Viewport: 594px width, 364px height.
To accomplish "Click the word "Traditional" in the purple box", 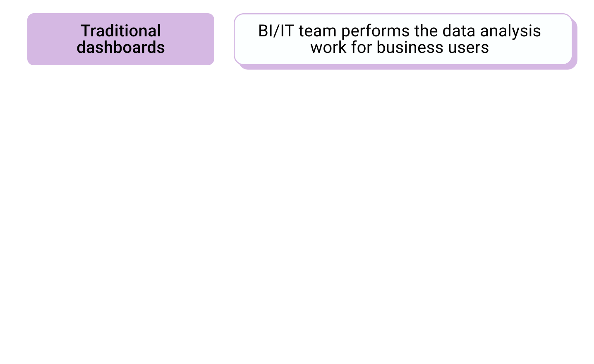I will [x=121, y=31].
